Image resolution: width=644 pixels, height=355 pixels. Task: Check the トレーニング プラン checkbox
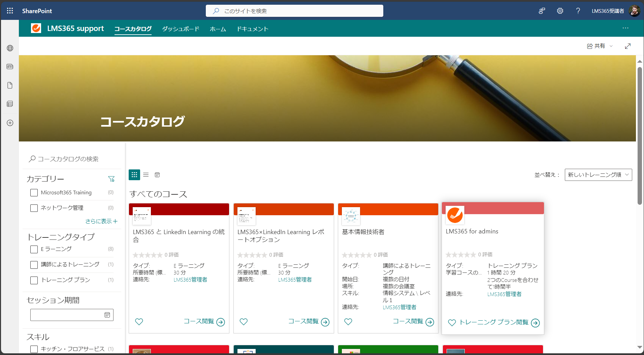click(x=34, y=280)
